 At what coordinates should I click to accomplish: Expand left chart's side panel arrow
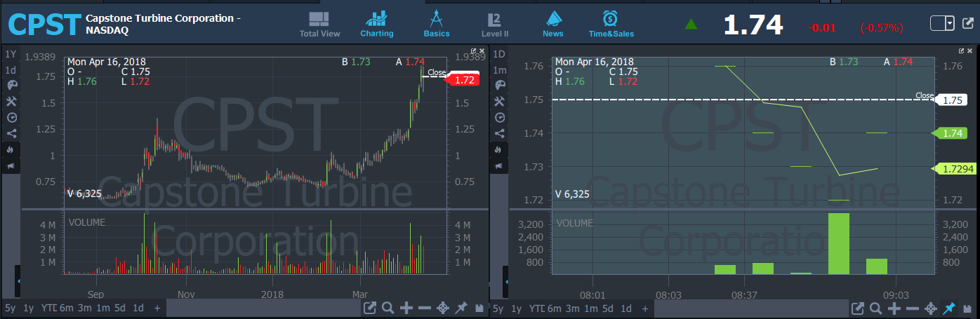pos(19,281)
